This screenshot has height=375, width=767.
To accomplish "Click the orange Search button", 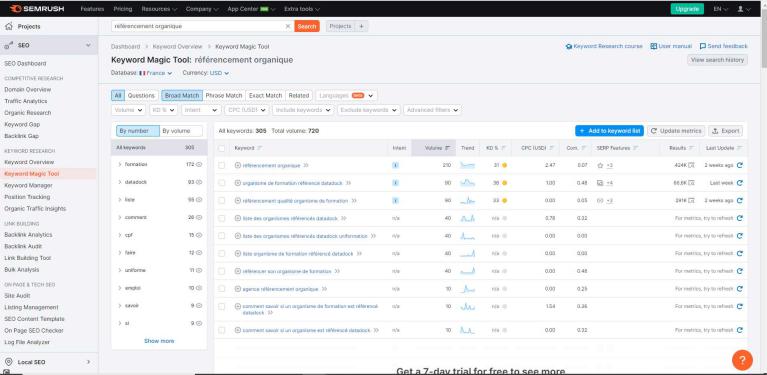I will tap(307, 26).
